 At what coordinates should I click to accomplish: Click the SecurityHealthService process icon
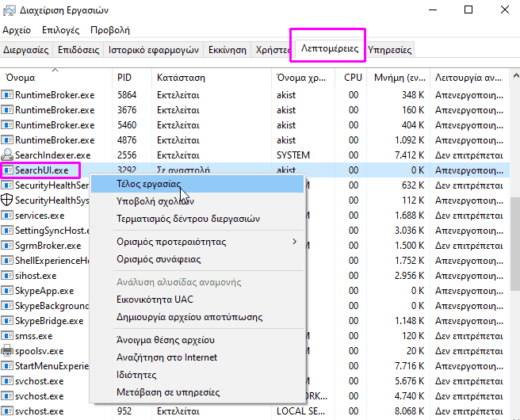click(x=7, y=185)
